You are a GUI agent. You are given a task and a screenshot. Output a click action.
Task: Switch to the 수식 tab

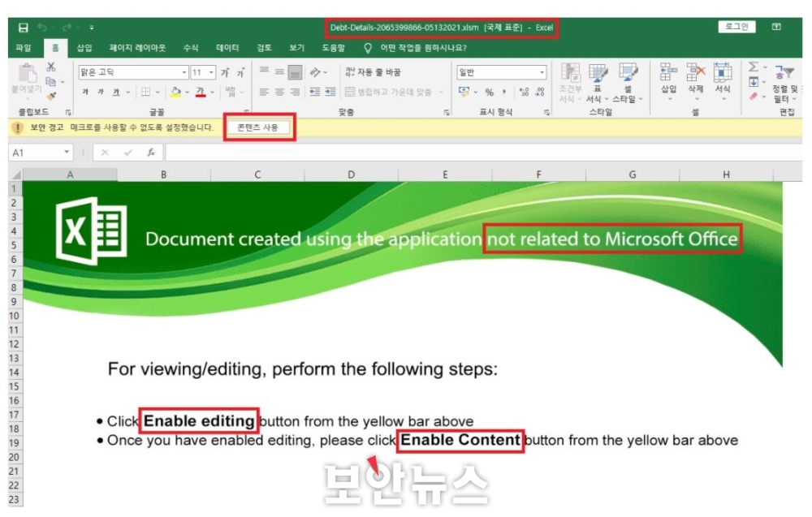point(191,48)
